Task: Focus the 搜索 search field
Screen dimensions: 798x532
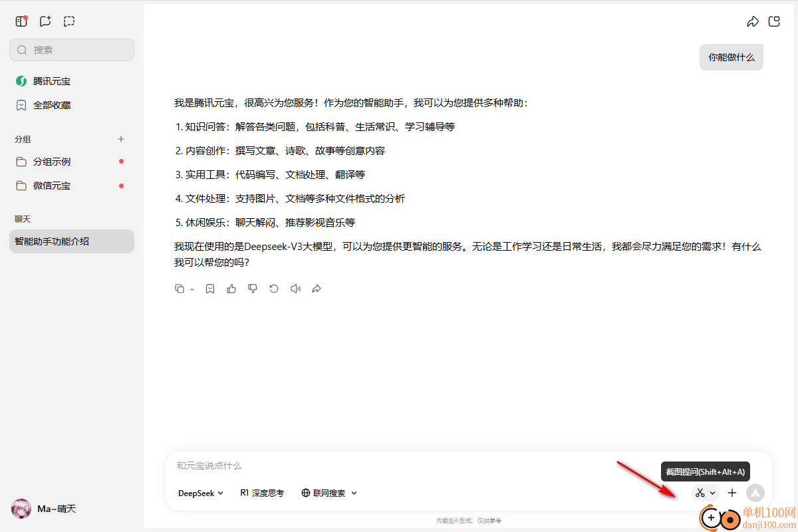Action: (72, 50)
